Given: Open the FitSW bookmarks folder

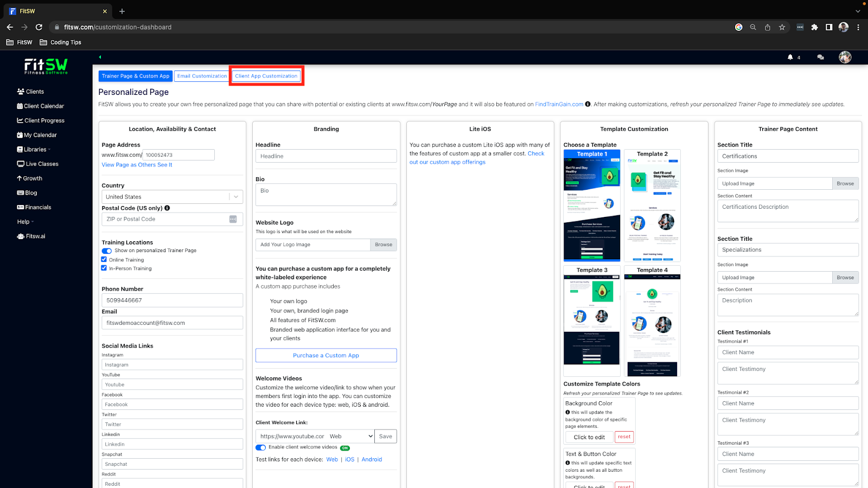Looking at the screenshot, I should coord(19,42).
